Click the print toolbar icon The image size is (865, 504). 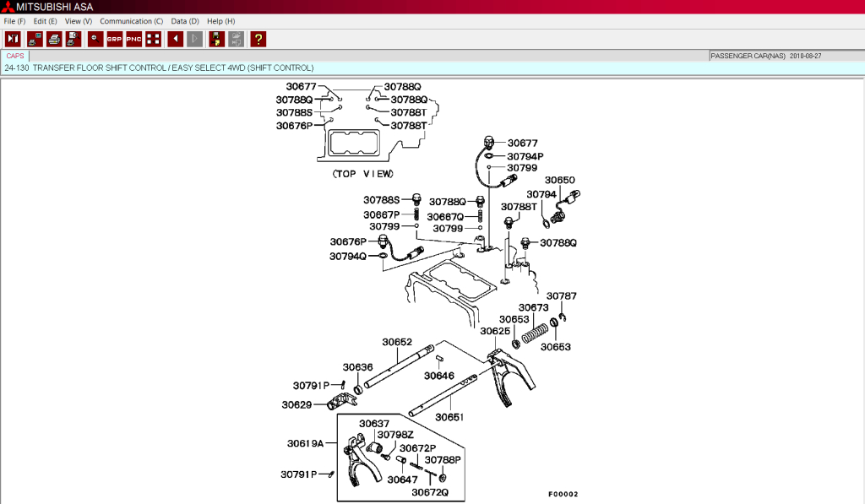tap(53, 39)
